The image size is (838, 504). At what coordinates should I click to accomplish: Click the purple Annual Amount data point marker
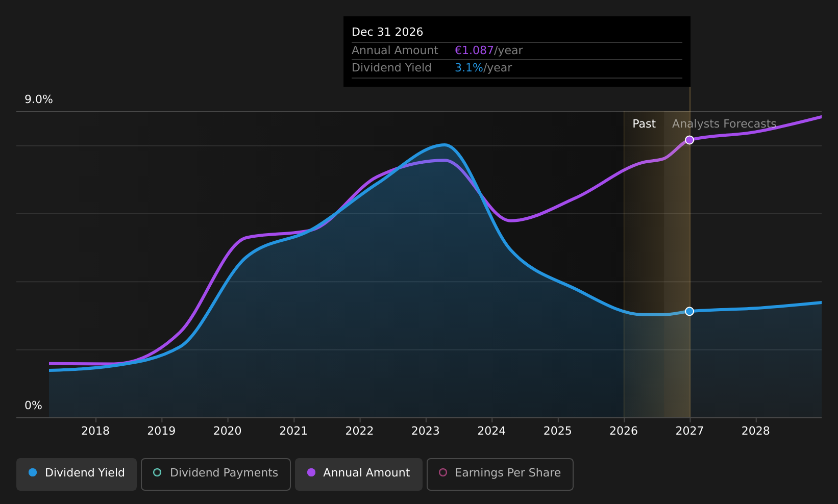689,140
